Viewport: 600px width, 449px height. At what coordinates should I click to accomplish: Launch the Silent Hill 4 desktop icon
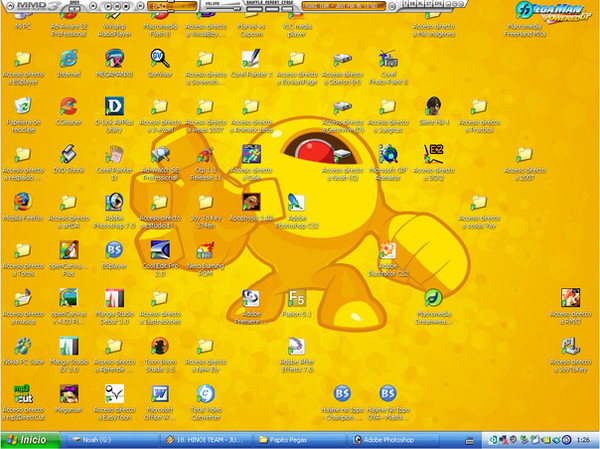[x=433, y=106]
